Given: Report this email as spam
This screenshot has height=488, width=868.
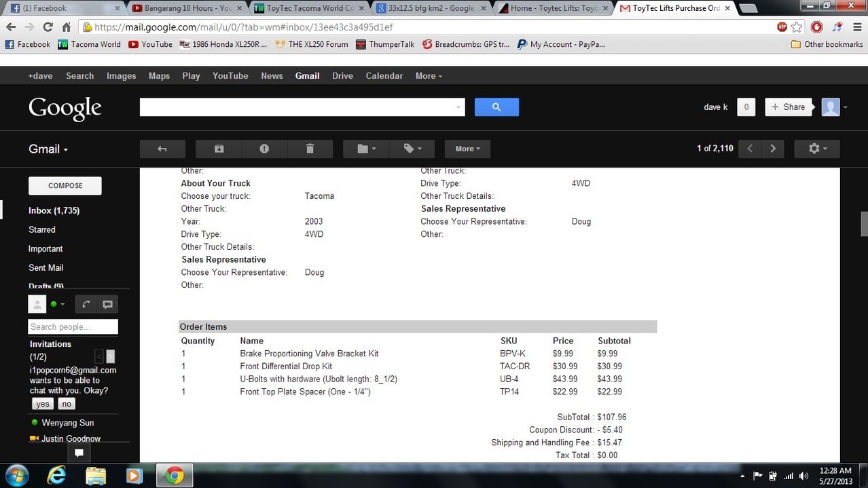Looking at the screenshot, I should (264, 149).
